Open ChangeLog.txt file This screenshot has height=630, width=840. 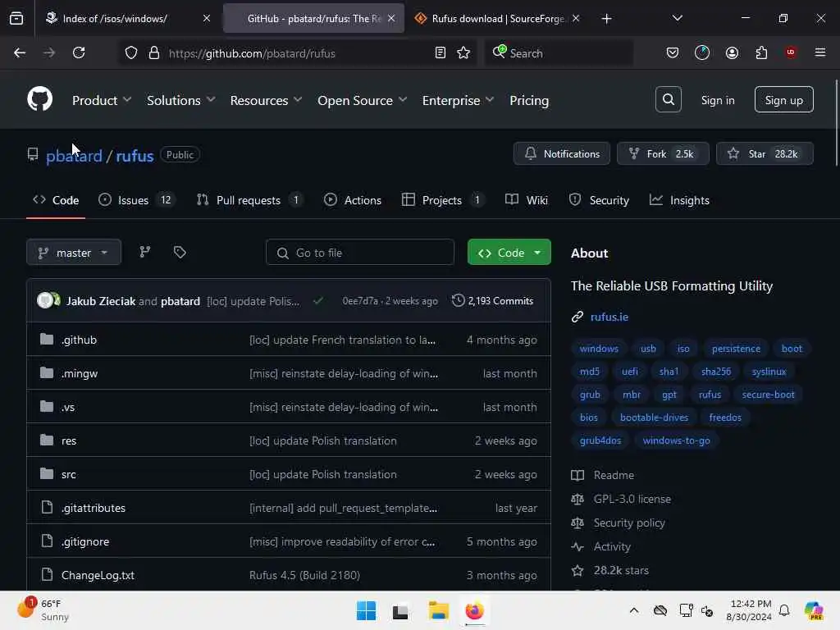(98, 575)
